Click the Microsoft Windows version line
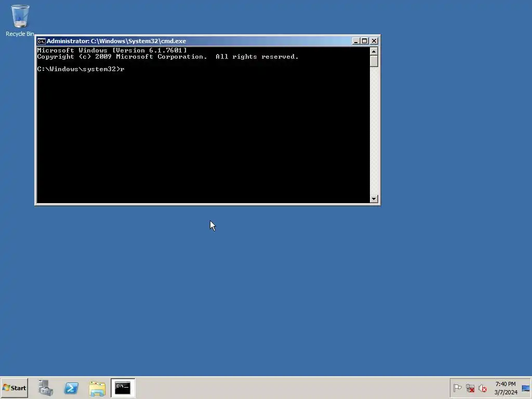This screenshot has height=399, width=532. (112, 50)
